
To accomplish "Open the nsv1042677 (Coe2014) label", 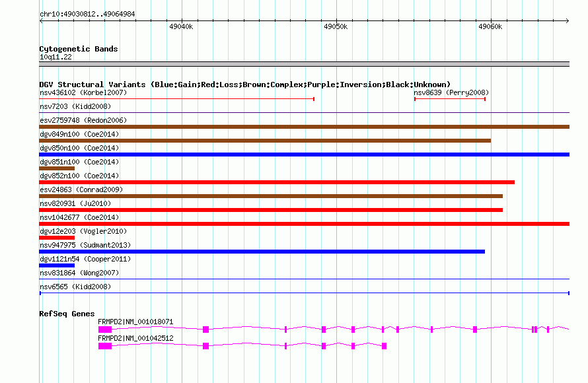I will (79, 217).
